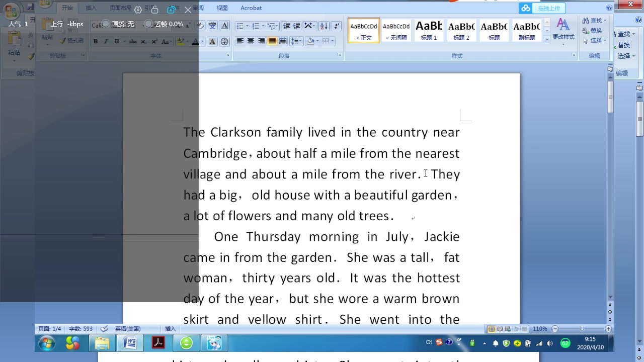Click the character shading icon
The height and width of the screenshot is (362, 644).
[x=213, y=42]
